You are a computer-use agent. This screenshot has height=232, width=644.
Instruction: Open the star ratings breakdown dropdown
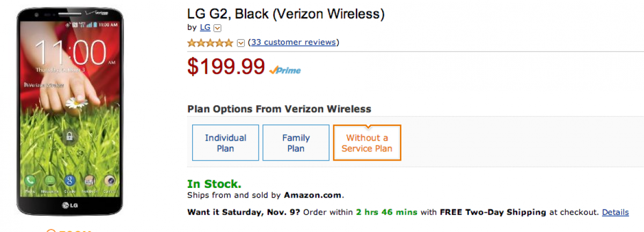tap(241, 43)
